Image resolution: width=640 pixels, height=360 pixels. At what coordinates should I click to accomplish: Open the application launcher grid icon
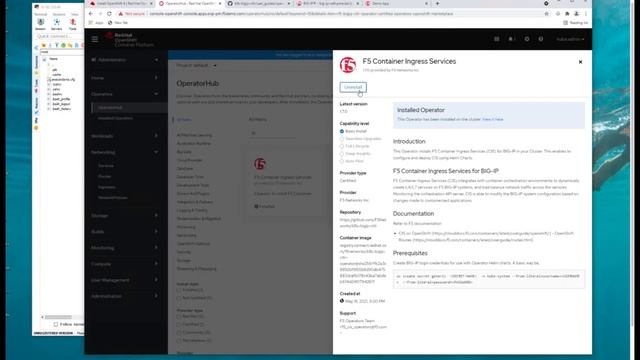496,39
